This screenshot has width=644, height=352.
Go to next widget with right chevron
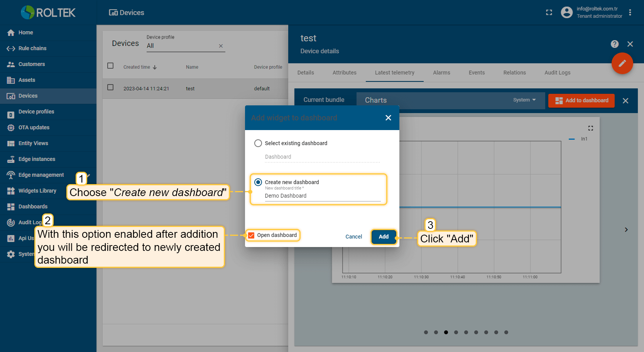click(x=626, y=230)
